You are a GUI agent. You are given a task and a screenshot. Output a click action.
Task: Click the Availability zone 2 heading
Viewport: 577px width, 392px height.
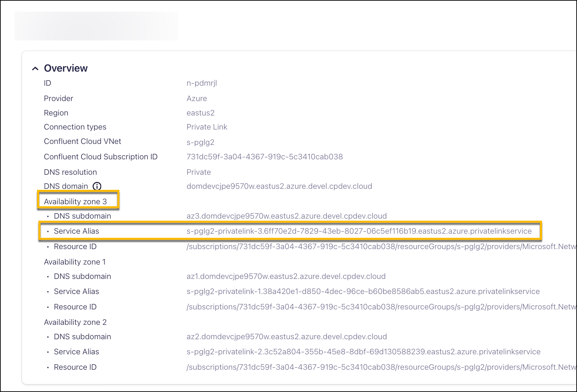(x=75, y=322)
